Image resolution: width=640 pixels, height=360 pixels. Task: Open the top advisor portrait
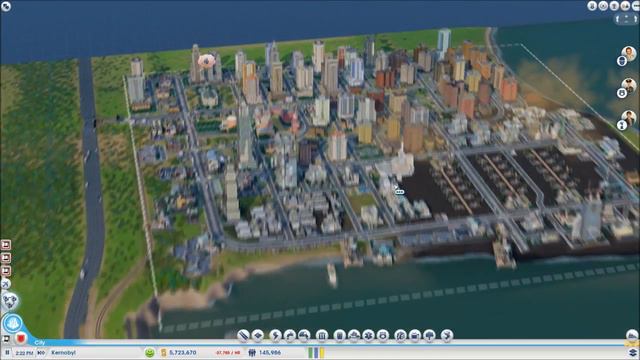pos(629,53)
